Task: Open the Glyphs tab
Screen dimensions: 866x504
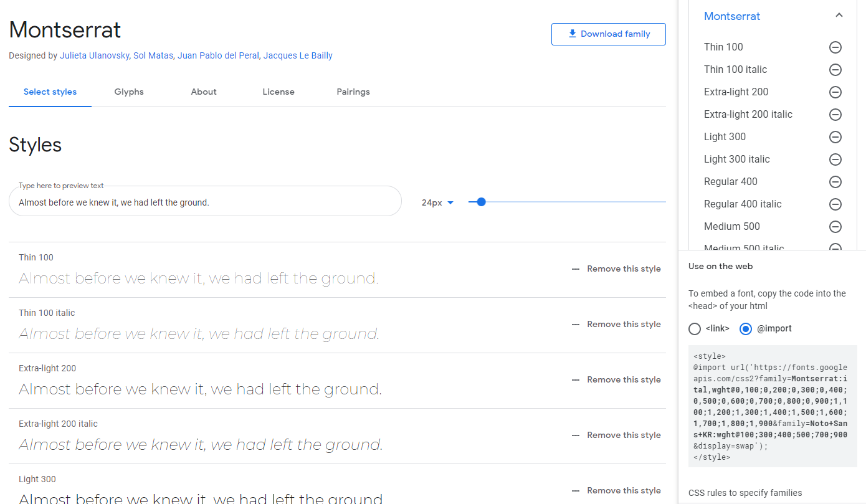Action: pos(129,92)
